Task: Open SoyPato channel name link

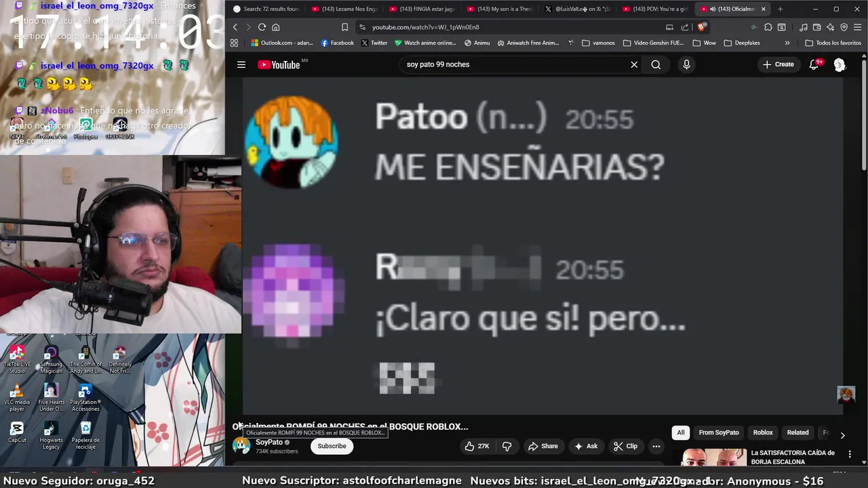Action: (269, 442)
